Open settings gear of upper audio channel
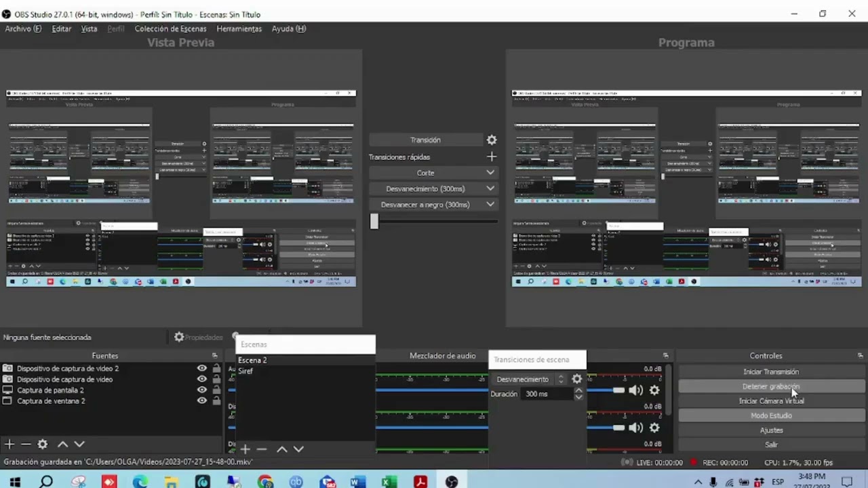Screen dimensions: 868x488 654,390
